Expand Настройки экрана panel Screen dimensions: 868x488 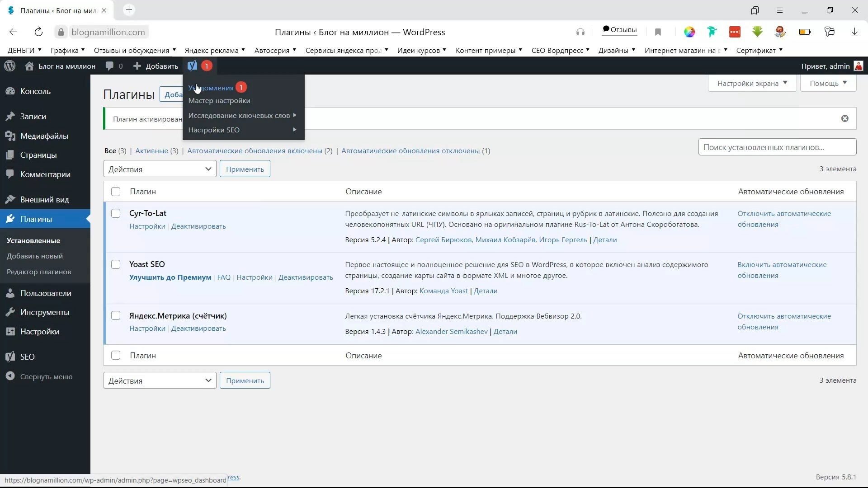tap(752, 83)
